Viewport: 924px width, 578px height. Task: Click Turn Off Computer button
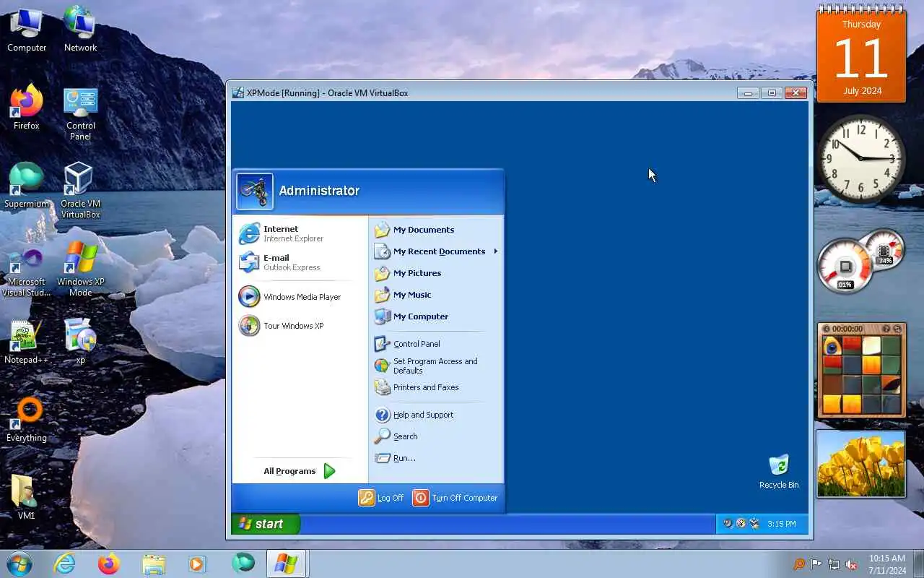click(456, 498)
